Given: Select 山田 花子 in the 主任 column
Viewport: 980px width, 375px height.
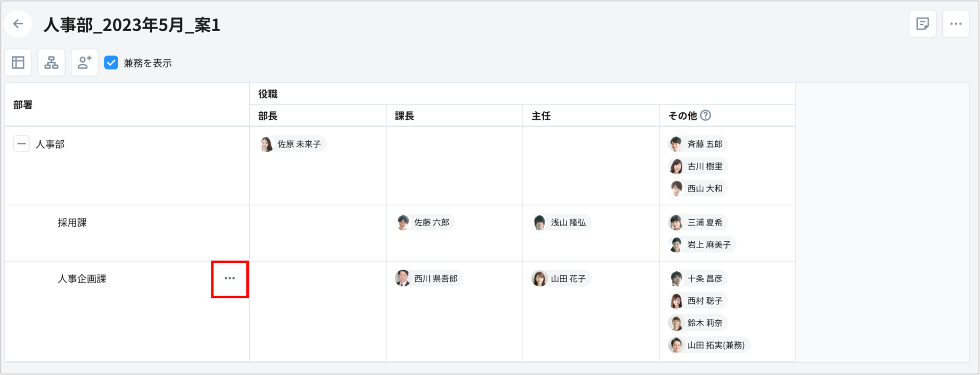Looking at the screenshot, I should [561, 279].
